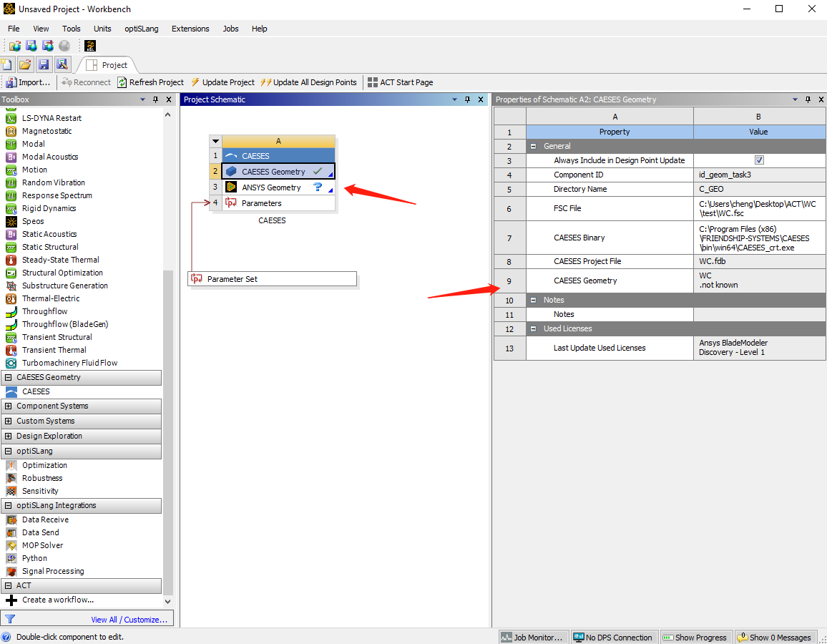Click the folder-with-globe open-from-repository icon
Image resolution: width=827 pixels, height=644 pixels.
tap(15, 46)
